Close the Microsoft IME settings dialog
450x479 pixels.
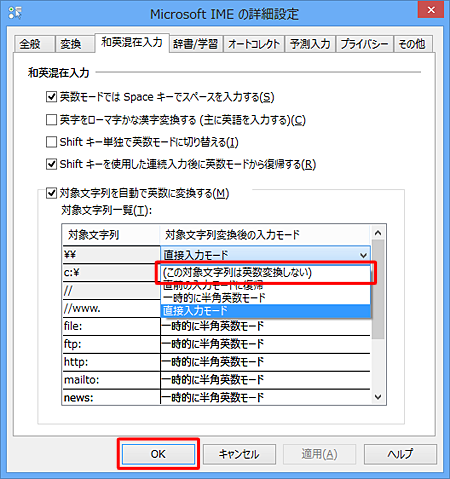(x=431, y=10)
